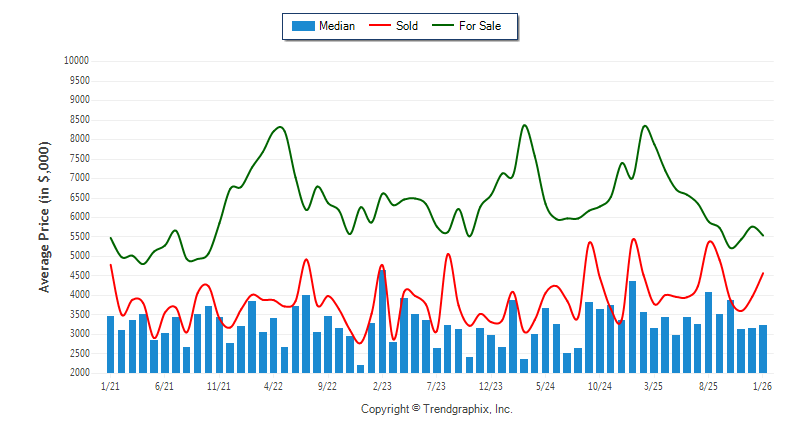The height and width of the screenshot is (434, 800).
Task: Click the 2000 y-axis value
Action: [x=79, y=373]
